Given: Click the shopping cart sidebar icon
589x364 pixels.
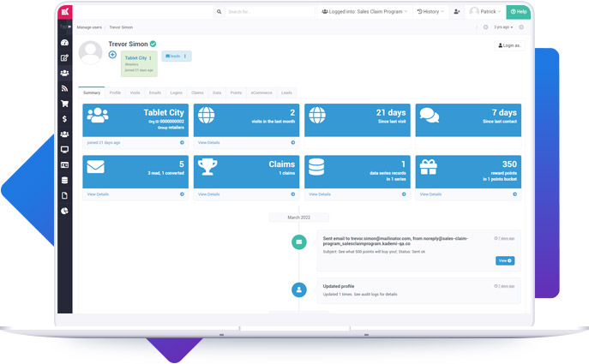Looking at the screenshot, I should click(65, 104).
